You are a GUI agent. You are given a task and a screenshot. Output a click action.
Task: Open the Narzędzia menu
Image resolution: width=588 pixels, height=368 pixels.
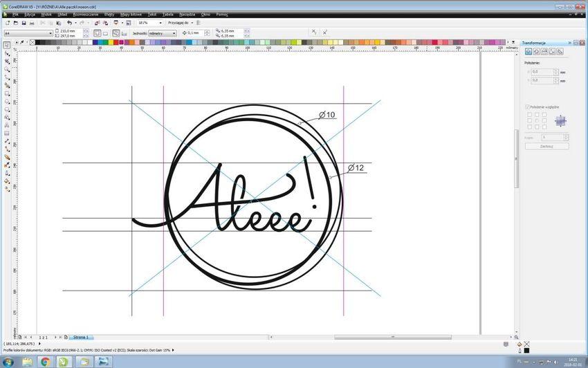click(x=187, y=15)
